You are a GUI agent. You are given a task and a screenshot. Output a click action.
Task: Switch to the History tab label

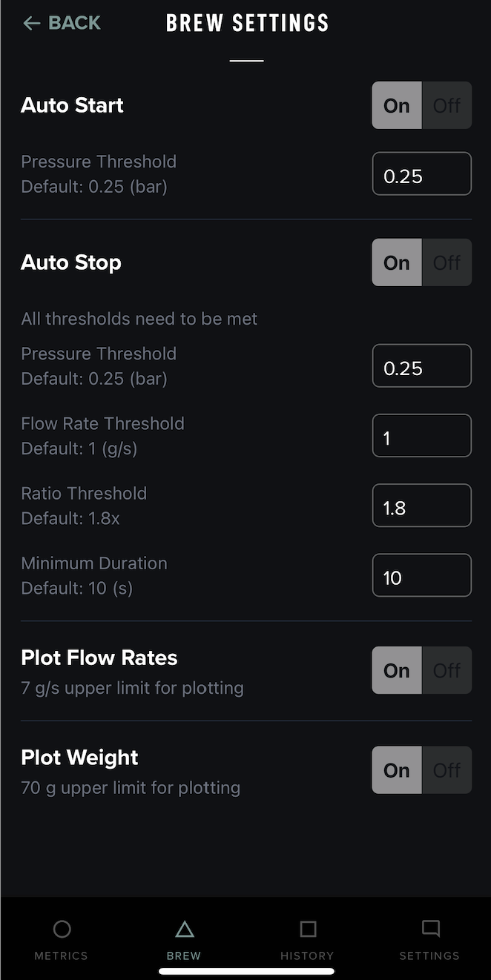coord(307,956)
